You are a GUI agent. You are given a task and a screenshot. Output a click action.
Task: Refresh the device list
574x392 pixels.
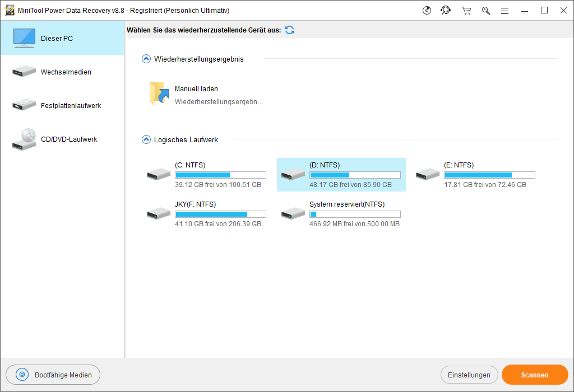tap(290, 30)
